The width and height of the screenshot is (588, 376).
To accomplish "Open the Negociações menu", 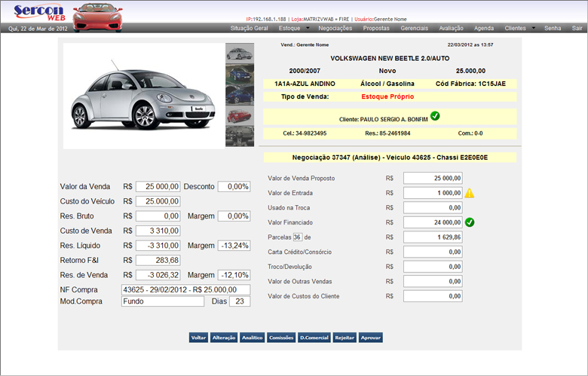I will [x=335, y=28].
